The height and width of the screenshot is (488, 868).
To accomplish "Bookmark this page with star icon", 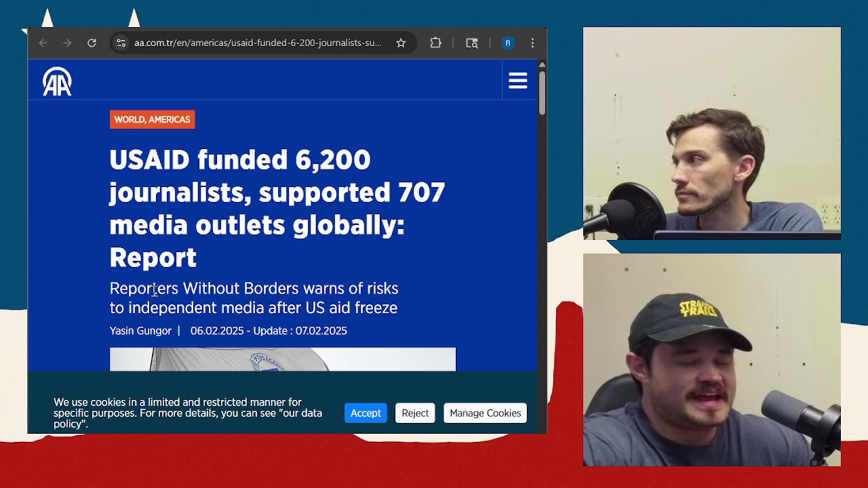I will tap(401, 43).
